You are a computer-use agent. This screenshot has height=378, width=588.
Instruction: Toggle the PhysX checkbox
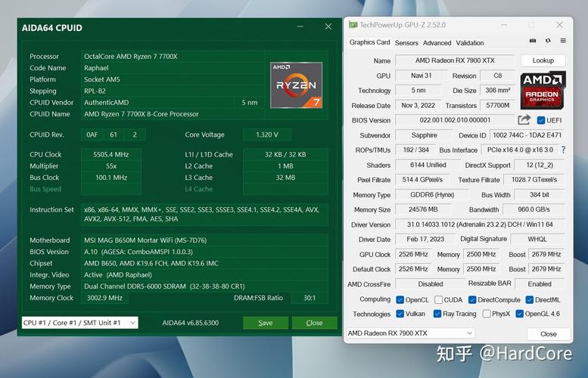487,314
